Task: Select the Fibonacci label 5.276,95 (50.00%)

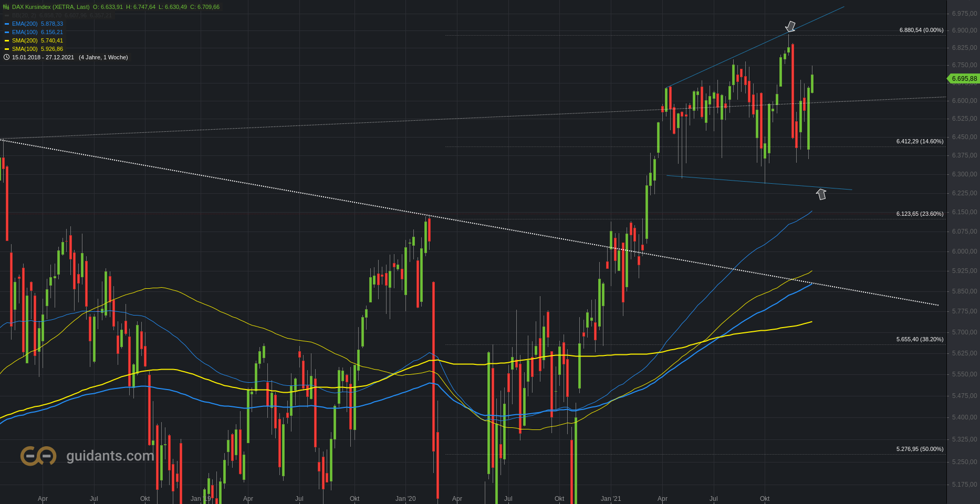Action: [x=920, y=449]
